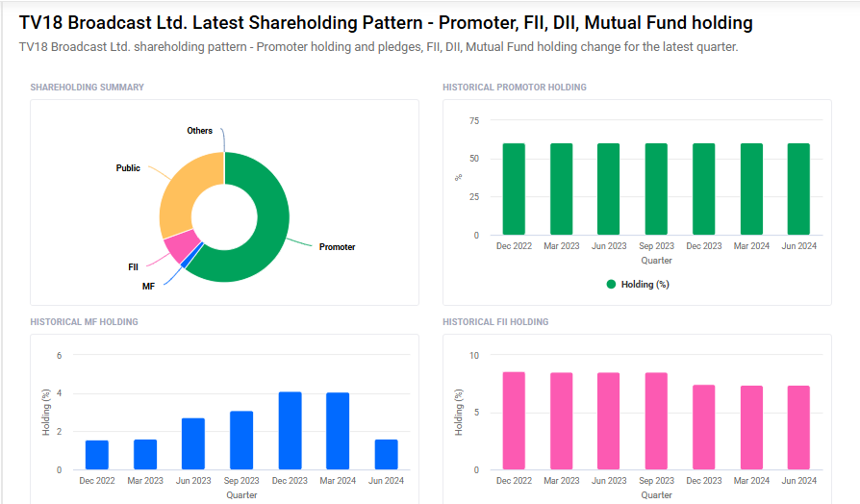Viewport: 860px width, 504px height.
Task: Click the SHAREHOLDING SUMMARY section heading
Action: (88, 88)
